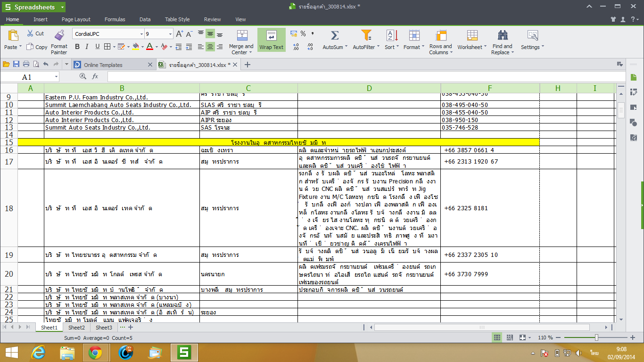Image resolution: width=644 pixels, height=362 pixels.
Task: Click the Print icon in quick toolbar
Action: pos(26,64)
